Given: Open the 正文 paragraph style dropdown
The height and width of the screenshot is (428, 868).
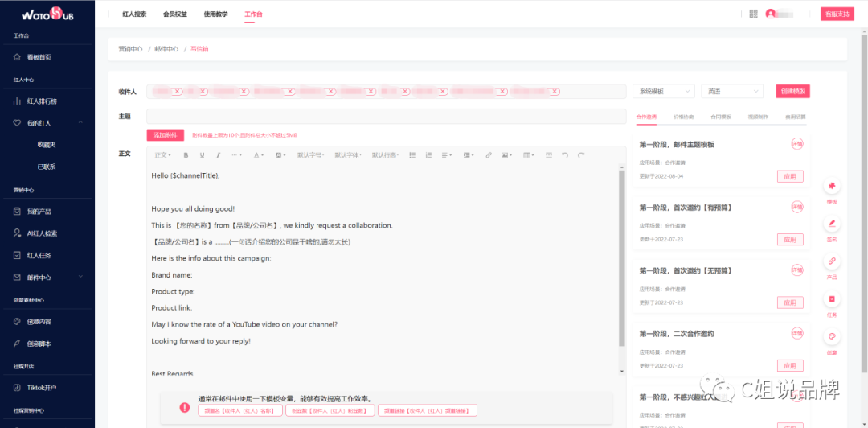Looking at the screenshot, I should click(162, 155).
